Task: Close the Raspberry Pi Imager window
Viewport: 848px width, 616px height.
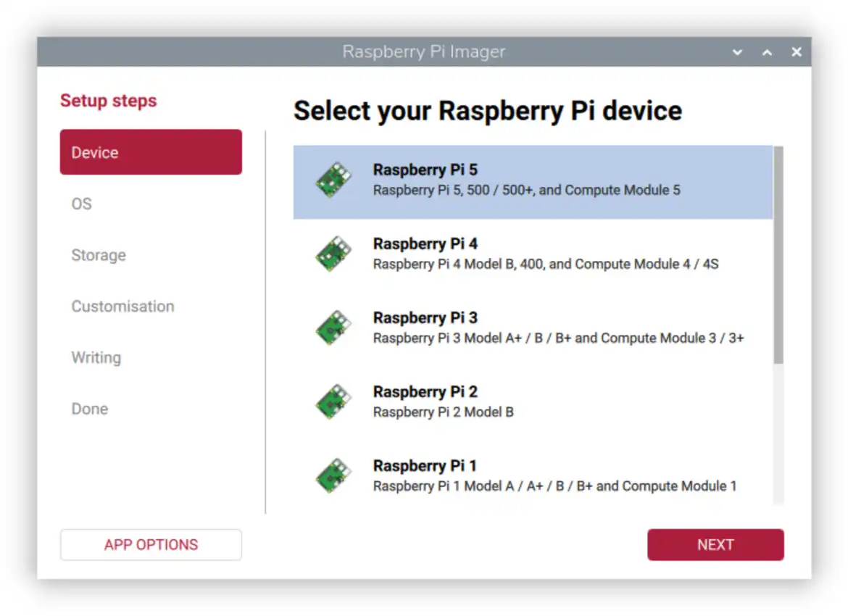Action: pos(797,52)
